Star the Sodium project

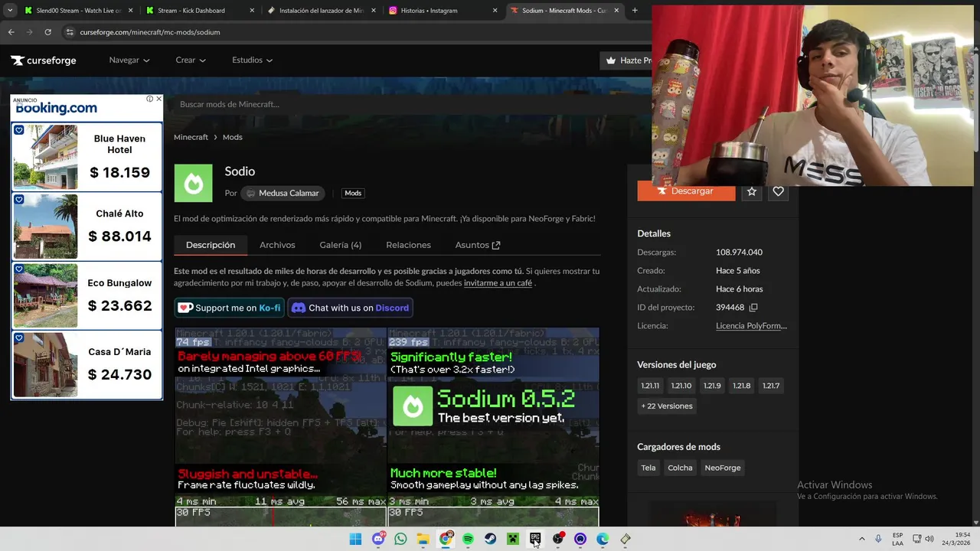click(752, 191)
